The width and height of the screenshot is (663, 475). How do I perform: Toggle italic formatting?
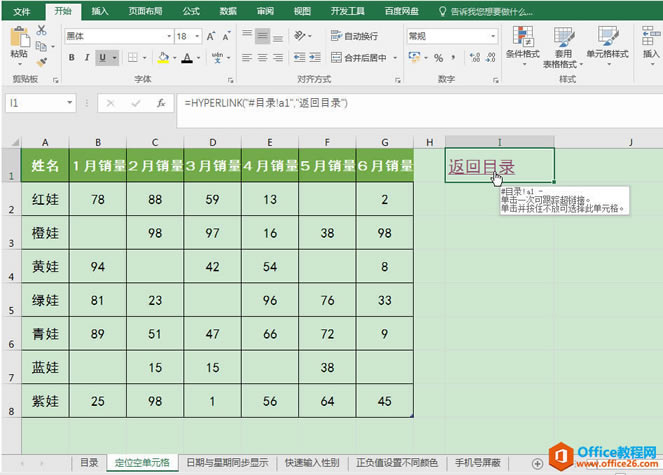pos(87,58)
